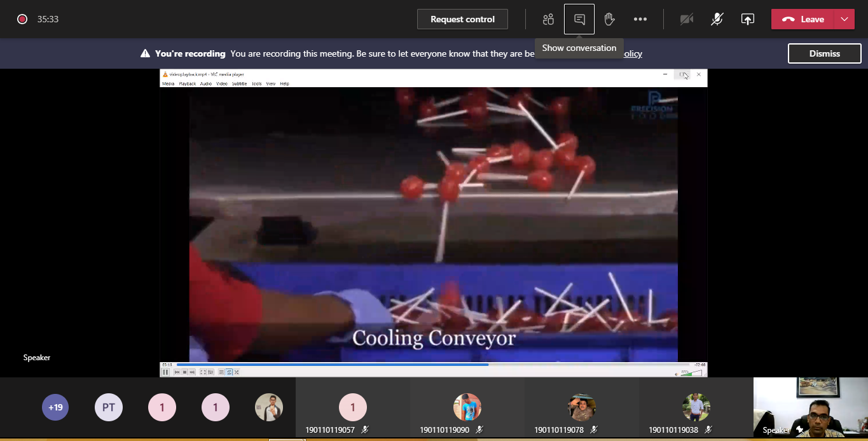Select participant 190110119057 tile
Viewport: 868px width, 441px height.
[x=353, y=407]
